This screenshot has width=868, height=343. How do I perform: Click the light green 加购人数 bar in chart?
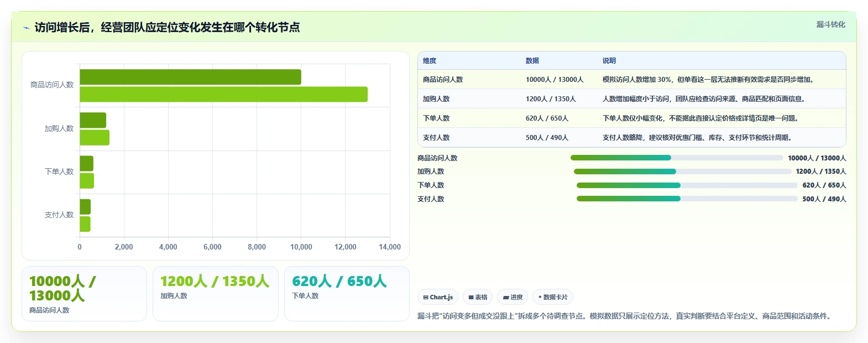click(95, 137)
